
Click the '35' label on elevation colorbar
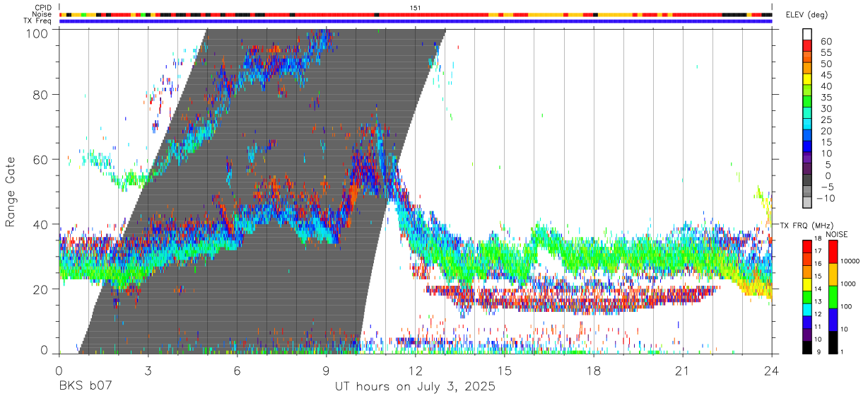(826, 97)
